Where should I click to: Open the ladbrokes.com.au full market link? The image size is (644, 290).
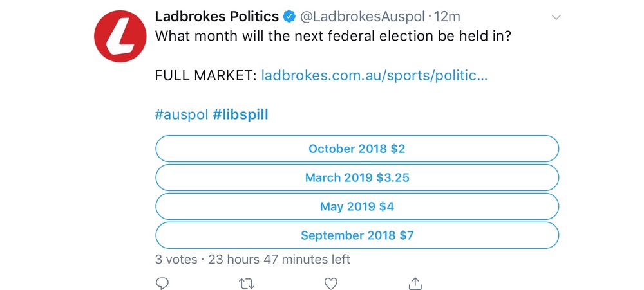pyautogui.click(x=374, y=76)
